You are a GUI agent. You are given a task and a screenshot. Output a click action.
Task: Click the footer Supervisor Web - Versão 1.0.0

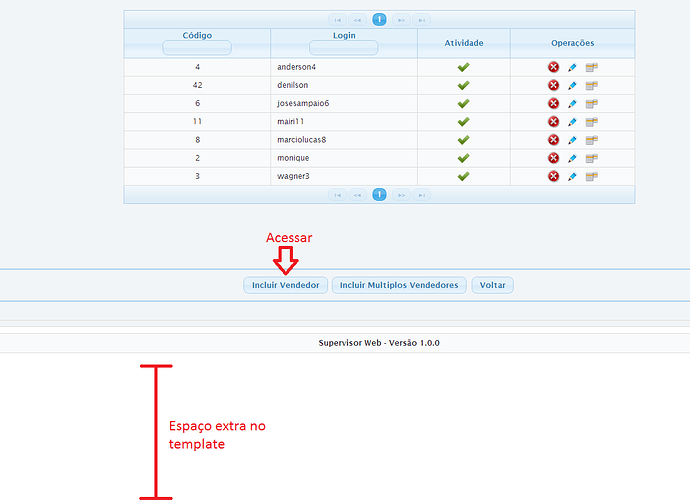pyautogui.click(x=379, y=343)
